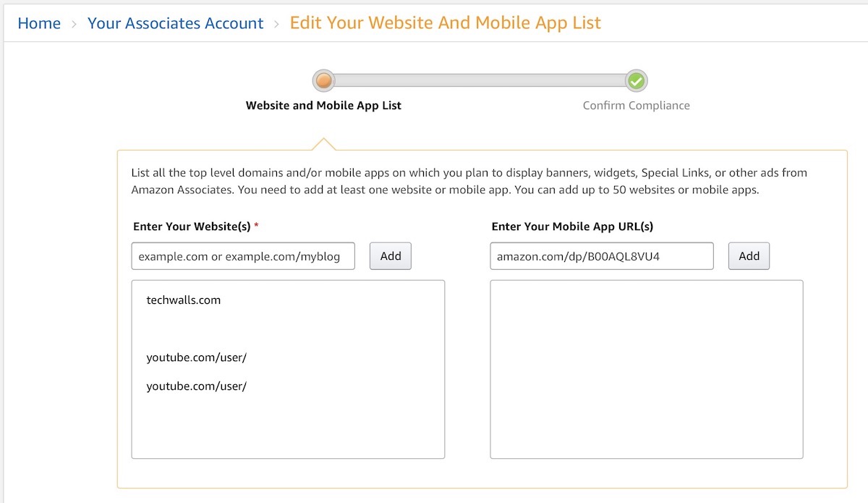Screen dimensions: 868x503
Task: Click the step progress bar between circles
Action: (x=480, y=80)
